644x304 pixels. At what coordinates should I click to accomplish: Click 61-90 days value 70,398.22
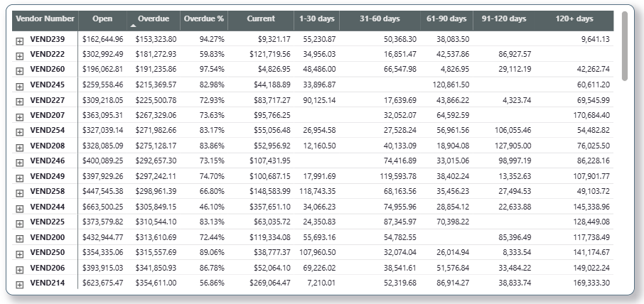(453, 222)
